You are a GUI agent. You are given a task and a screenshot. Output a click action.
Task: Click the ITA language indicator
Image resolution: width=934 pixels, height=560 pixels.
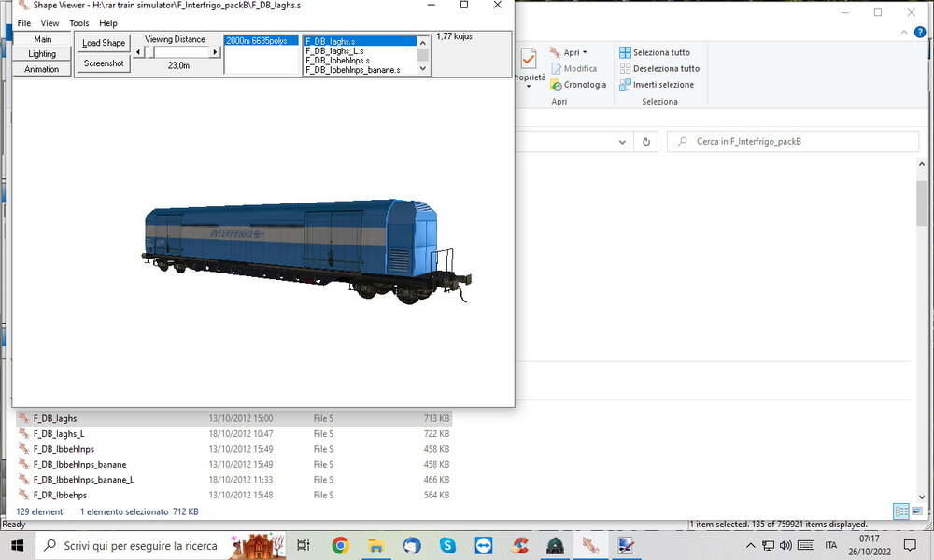pos(831,545)
